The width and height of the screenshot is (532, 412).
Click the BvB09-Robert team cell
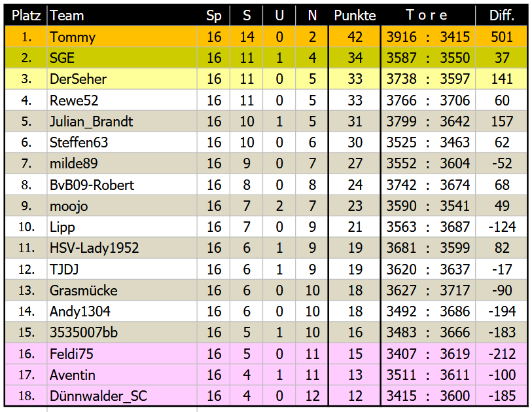[x=92, y=185]
